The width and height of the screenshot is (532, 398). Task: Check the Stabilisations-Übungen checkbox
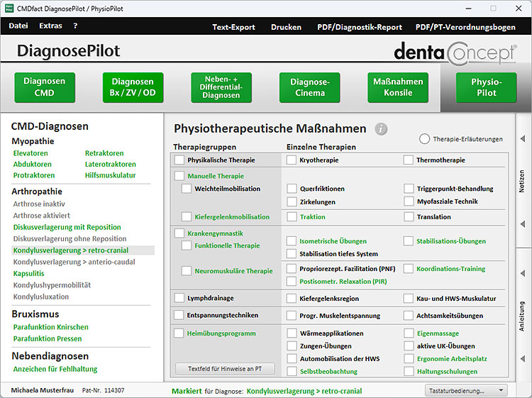pos(408,241)
